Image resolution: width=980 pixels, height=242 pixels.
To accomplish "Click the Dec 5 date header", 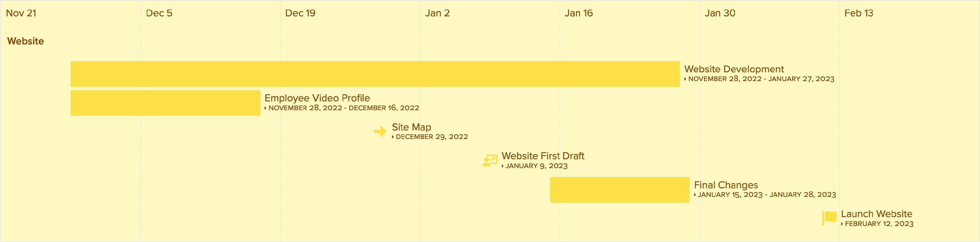I will pyautogui.click(x=159, y=13).
